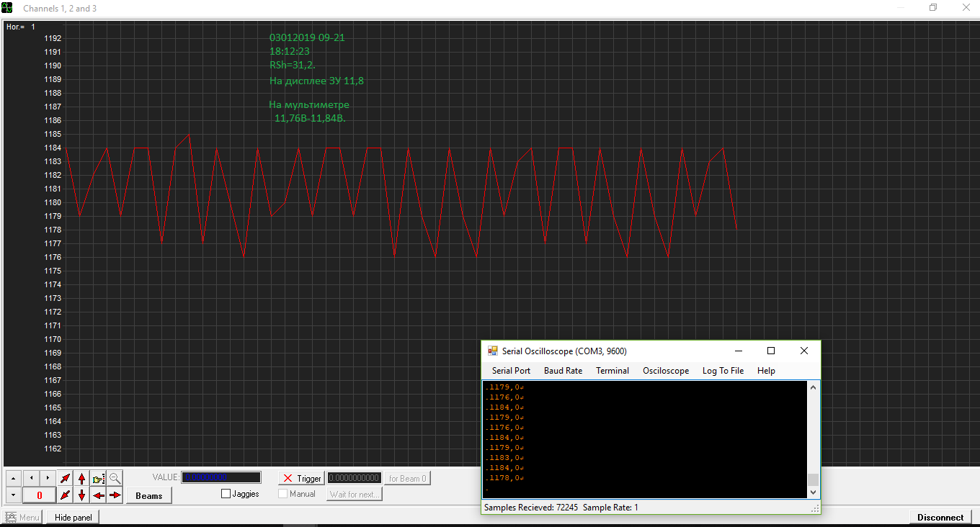Click the Hide panel button
The height and width of the screenshot is (527, 980).
[x=73, y=517]
